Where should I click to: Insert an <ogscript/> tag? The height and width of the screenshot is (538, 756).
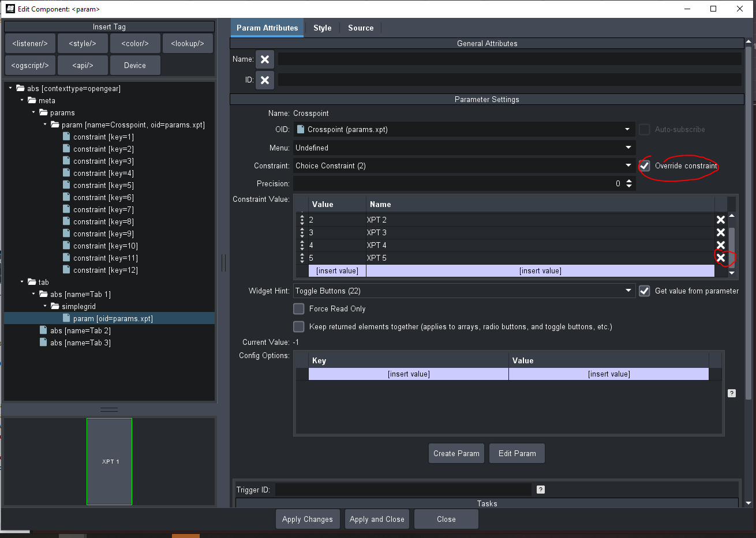(x=30, y=65)
